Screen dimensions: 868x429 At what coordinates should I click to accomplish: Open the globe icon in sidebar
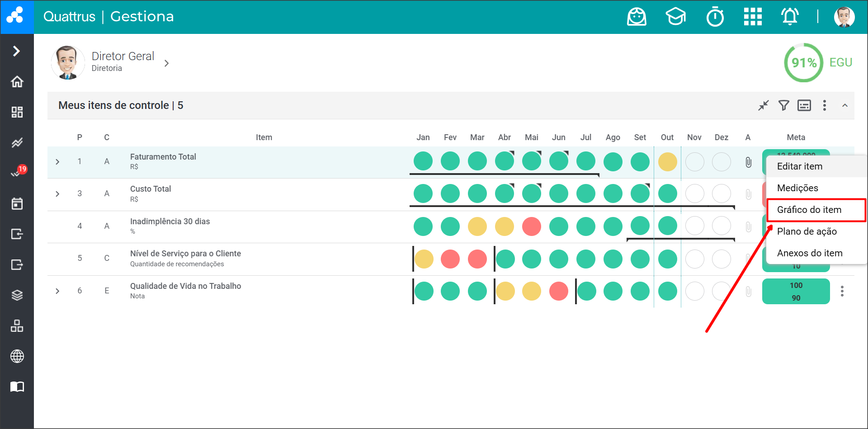[x=17, y=356]
